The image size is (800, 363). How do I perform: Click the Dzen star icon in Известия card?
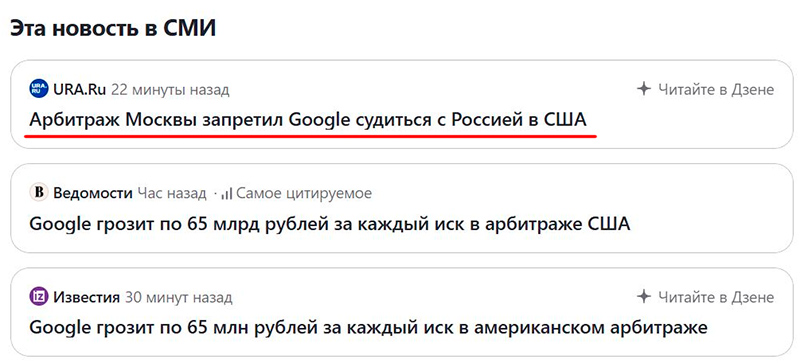pos(644,296)
